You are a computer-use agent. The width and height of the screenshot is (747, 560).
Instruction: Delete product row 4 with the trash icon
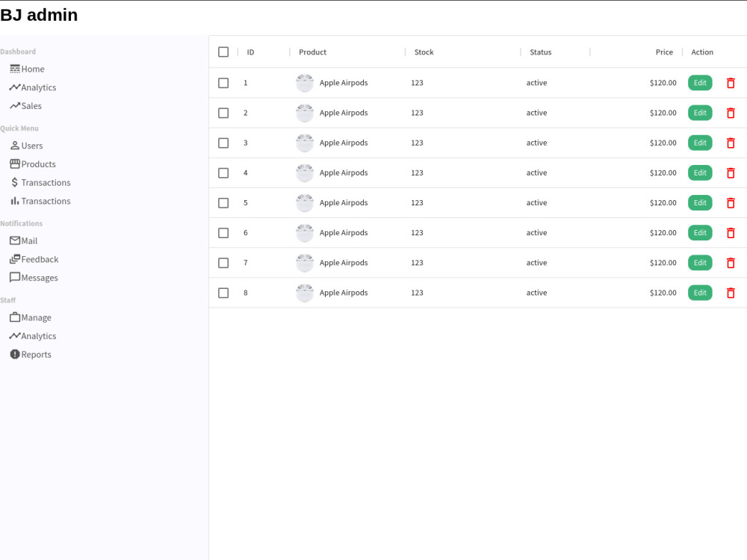731,173
